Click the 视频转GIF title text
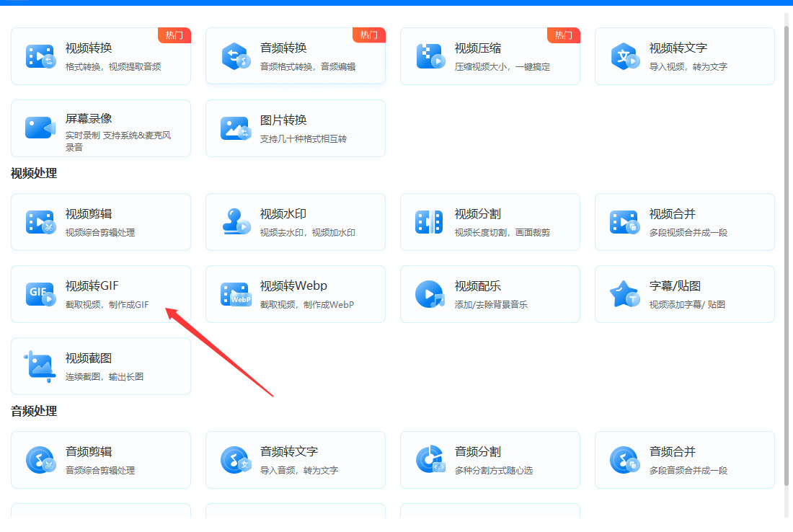The height and width of the screenshot is (532, 793). pyautogui.click(x=92, y=285)
